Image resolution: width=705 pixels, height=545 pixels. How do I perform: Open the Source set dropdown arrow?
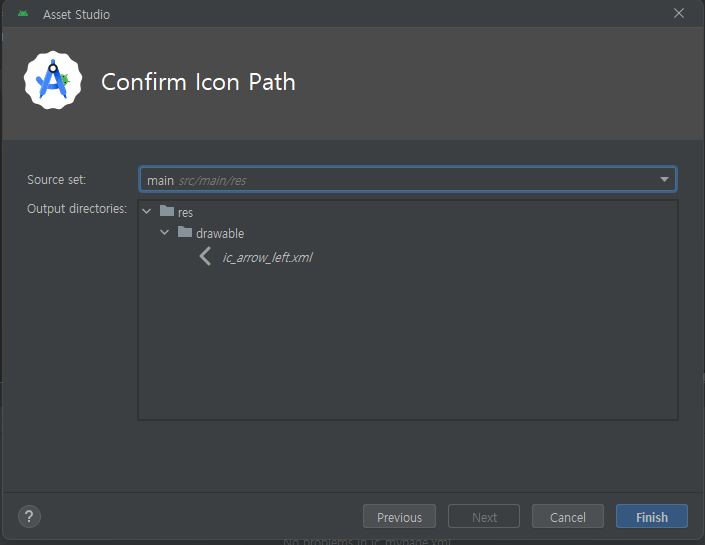(x=664, y=179)
